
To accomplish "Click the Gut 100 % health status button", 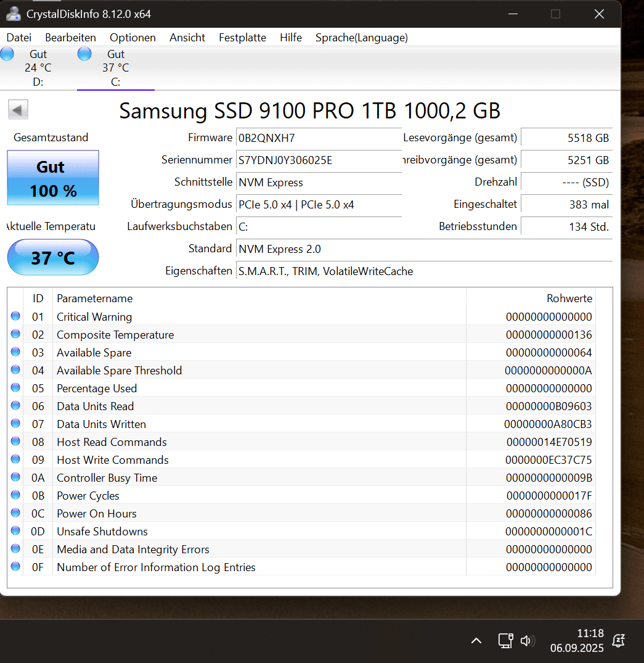I will (x=53, y=178).
